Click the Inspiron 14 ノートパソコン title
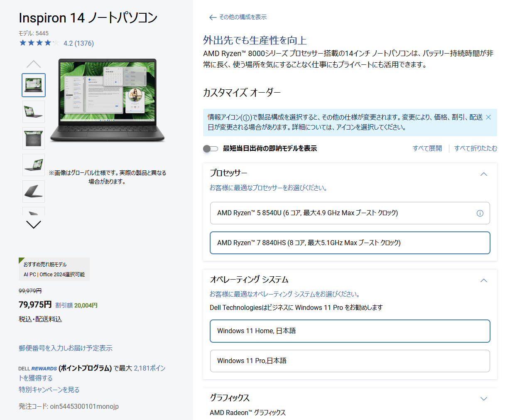The width and height of the screenshot is (505, 420). click(88, 18)
